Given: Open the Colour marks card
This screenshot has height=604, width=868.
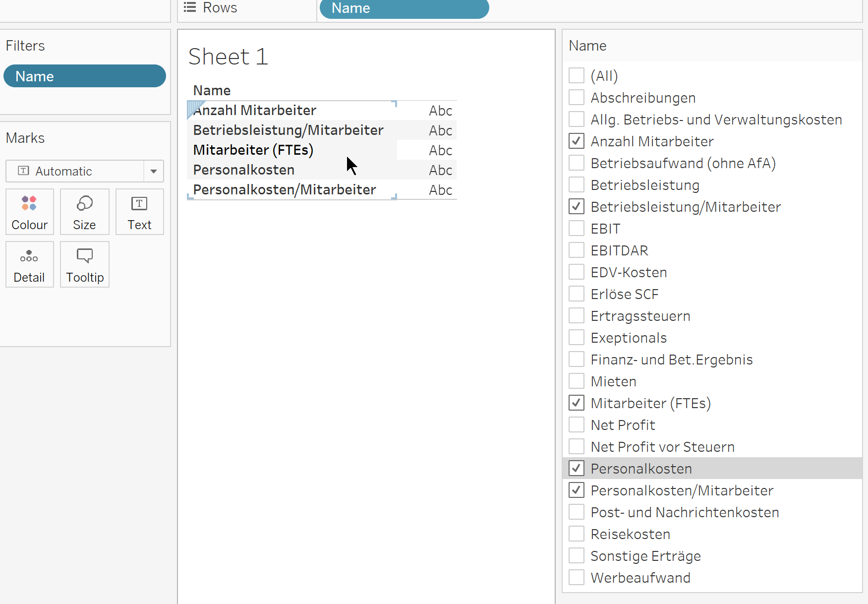Looking at the screenshot, I should (x=29, y=212).
